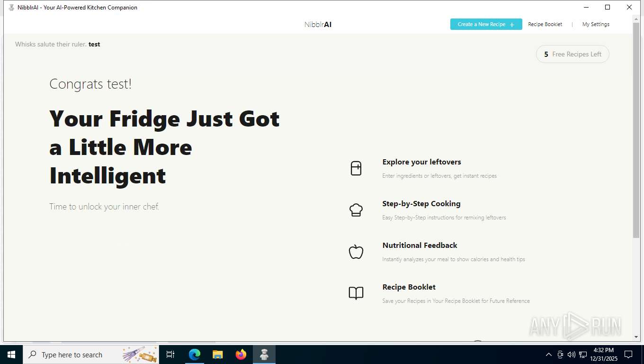Open the notification center icon
Viewport: 644px width, 364px height.
coord(628,355)
